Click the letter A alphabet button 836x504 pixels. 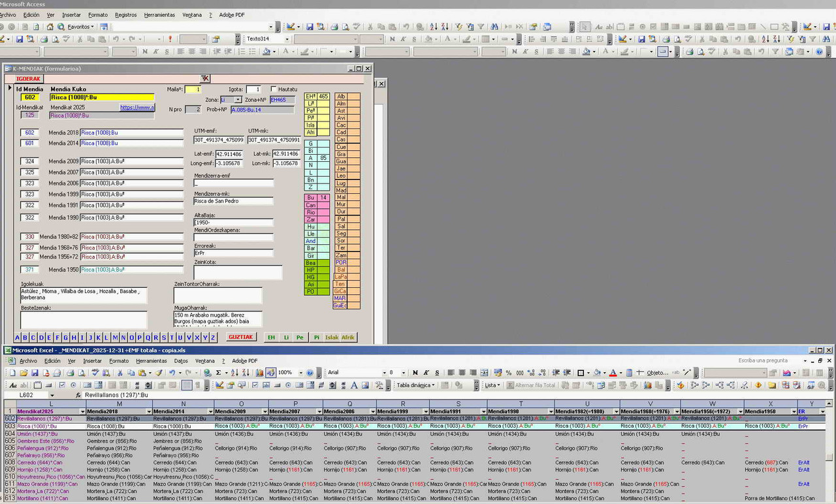[x=18, y=338]
